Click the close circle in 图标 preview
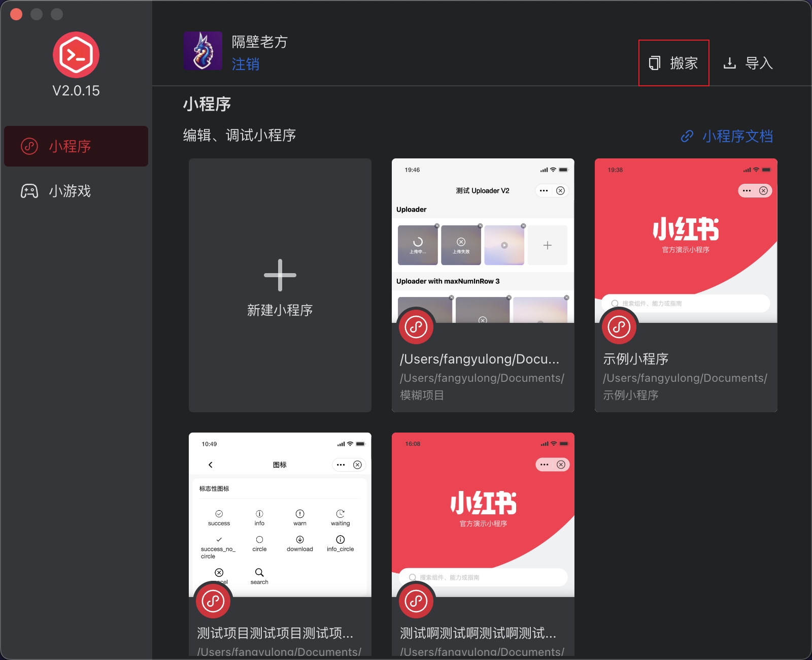The width and height of the screenshot is (812, 660). (x=357, y=465)
